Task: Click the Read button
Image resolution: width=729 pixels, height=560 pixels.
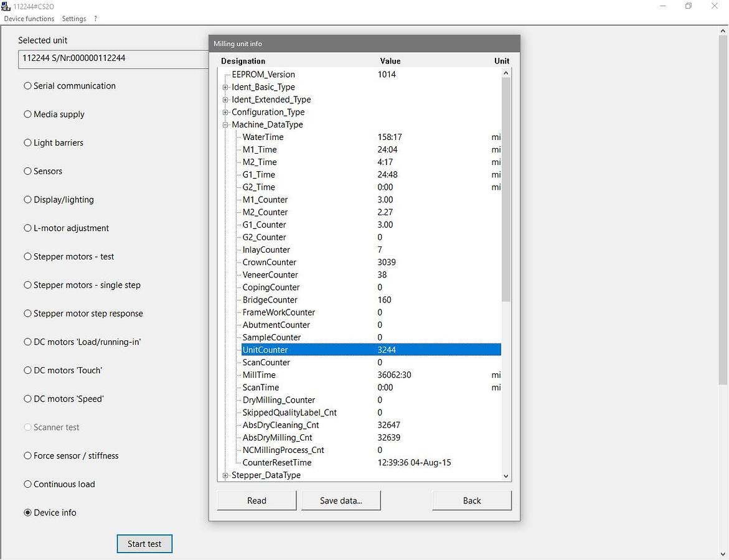Action: click(256, 501)
